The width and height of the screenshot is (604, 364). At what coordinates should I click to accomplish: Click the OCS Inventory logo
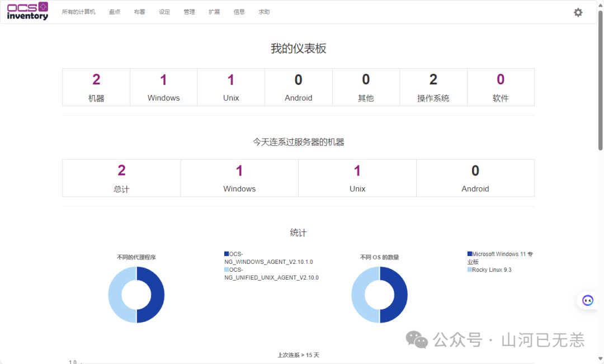(x=28, y=11)
